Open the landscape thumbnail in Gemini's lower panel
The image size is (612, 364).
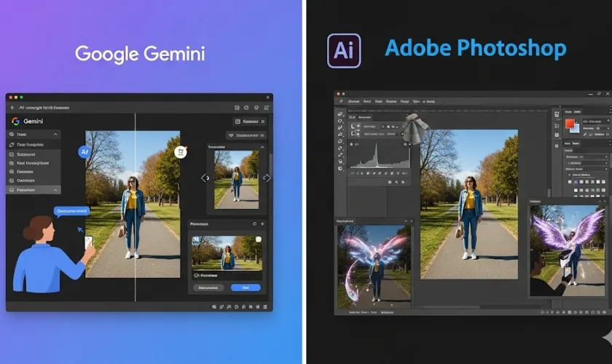(x=227, y=253)
